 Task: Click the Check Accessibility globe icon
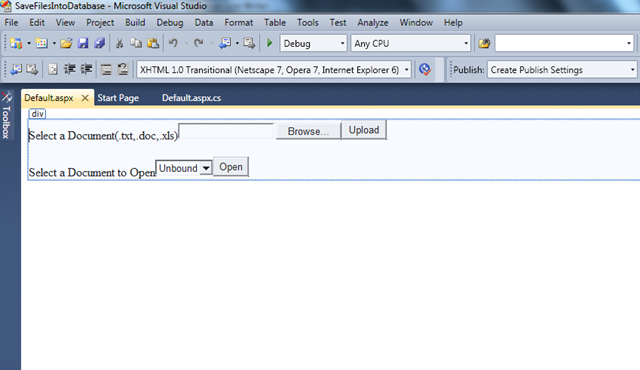(425, 69)
